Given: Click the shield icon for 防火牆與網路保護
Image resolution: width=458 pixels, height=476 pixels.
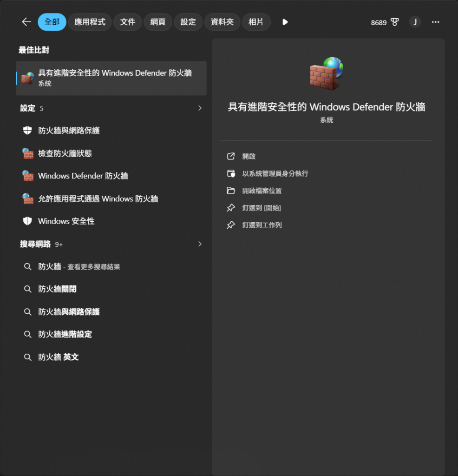Looking at the screenshot, I should click(x=27, y=131).
